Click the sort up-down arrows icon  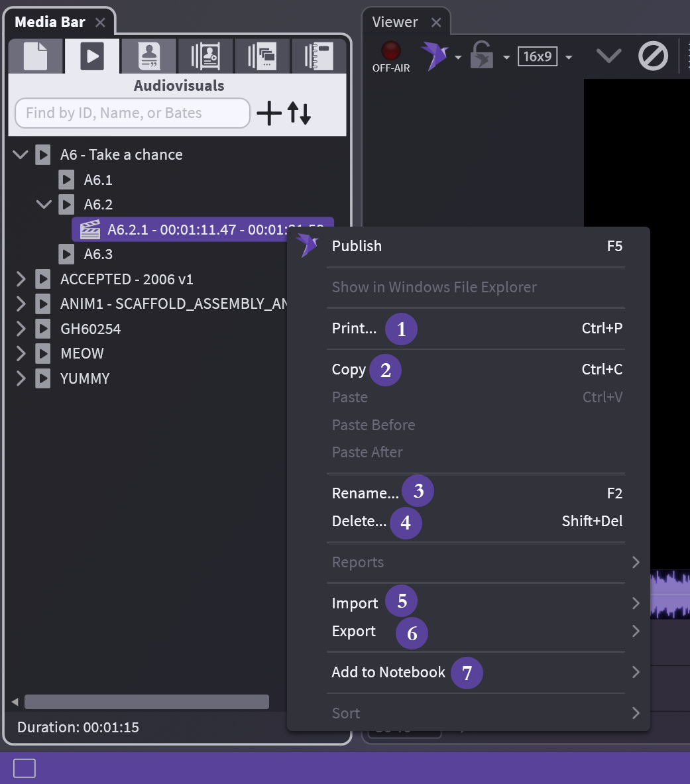tap(299, 113)
